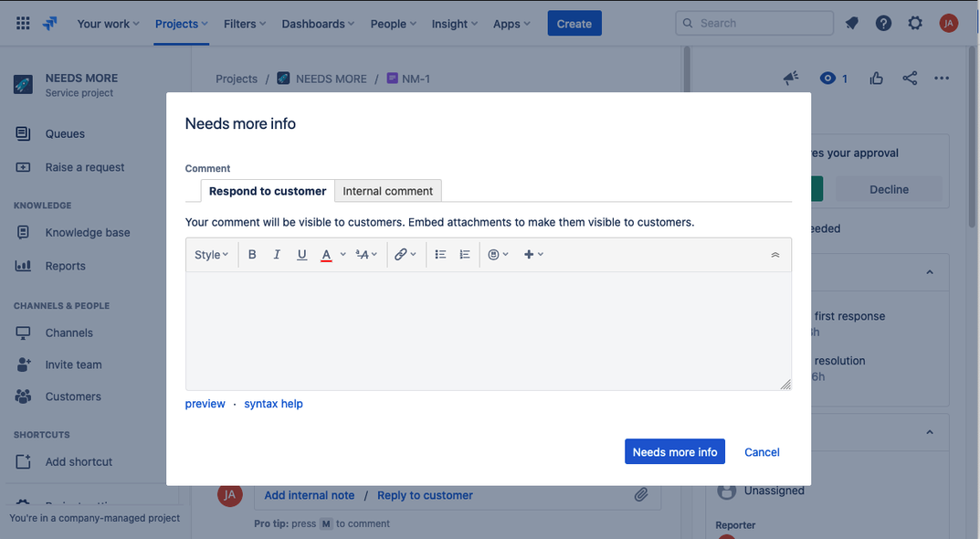This screenshot has height=539, width=980.
Task: Open the app switcher grid icon
Action: 23,23
